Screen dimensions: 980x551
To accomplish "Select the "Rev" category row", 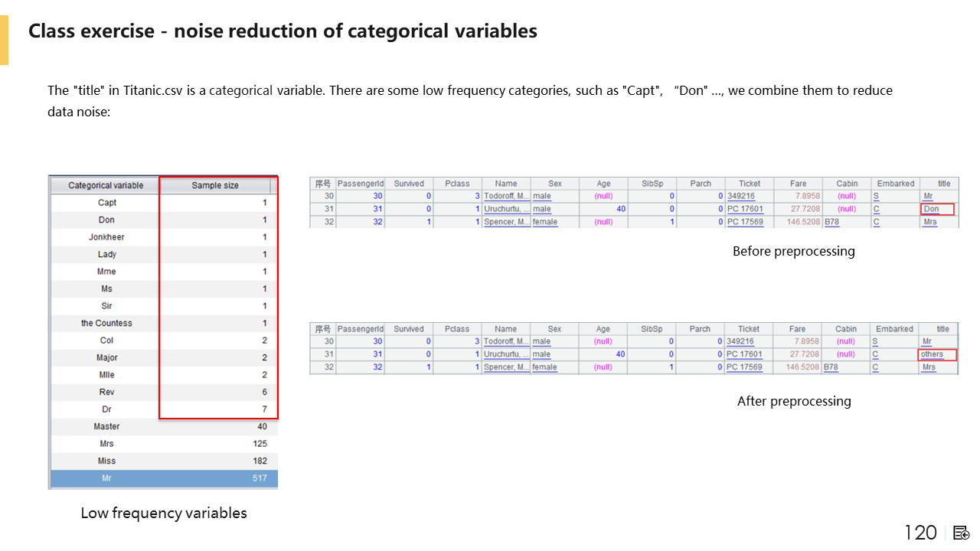I will click(x=164, y=392).
